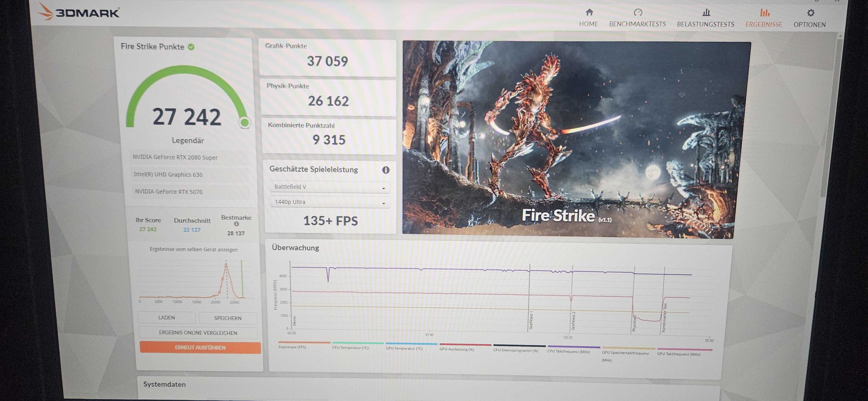The image size is (868, 401).
Task: Click the Laden button
Action: tap(166, 318)
